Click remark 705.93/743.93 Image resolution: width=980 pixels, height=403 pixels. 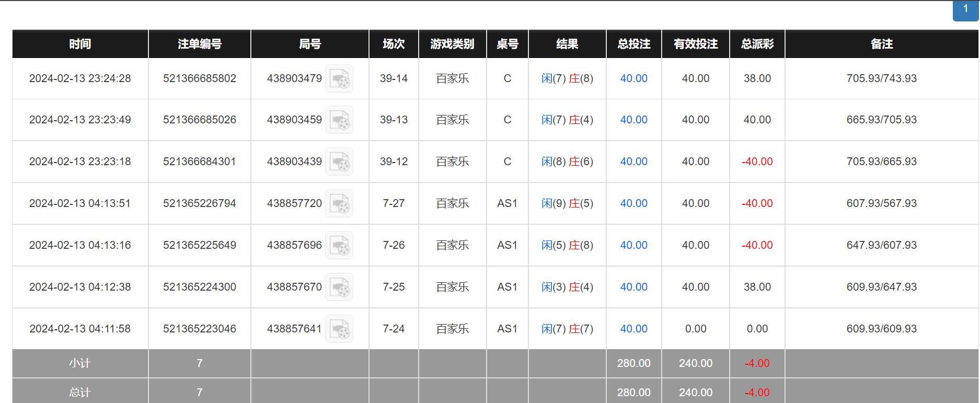pos(882,78)
